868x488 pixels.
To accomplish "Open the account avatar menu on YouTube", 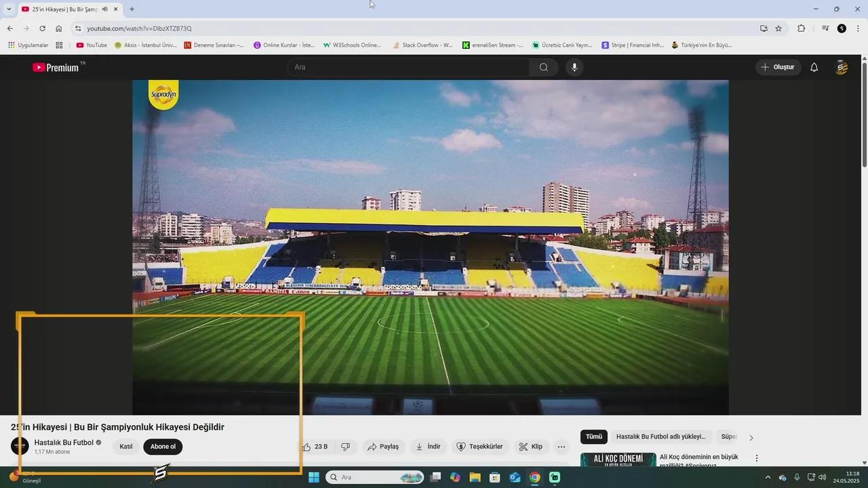I will (841, 67).
